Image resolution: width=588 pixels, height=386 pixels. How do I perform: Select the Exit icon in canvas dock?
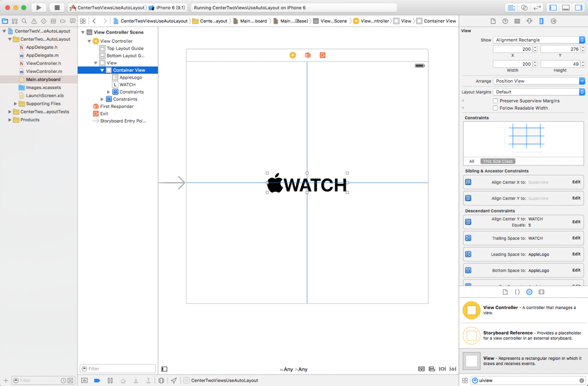click(x=322, y=55)
